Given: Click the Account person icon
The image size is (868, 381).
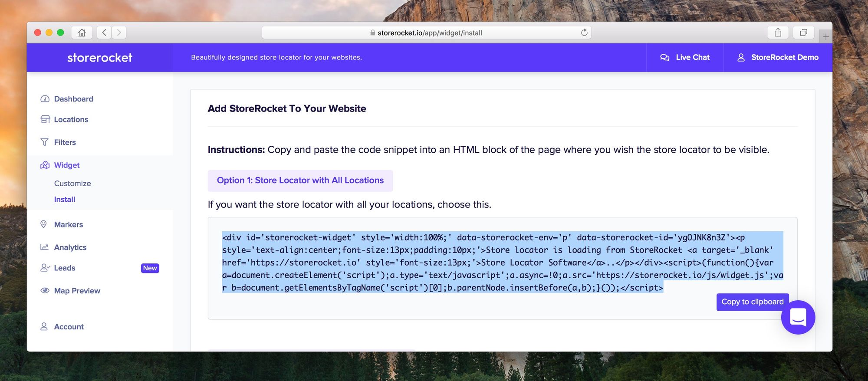Looking at the screenshot, I should pos(44,326).
